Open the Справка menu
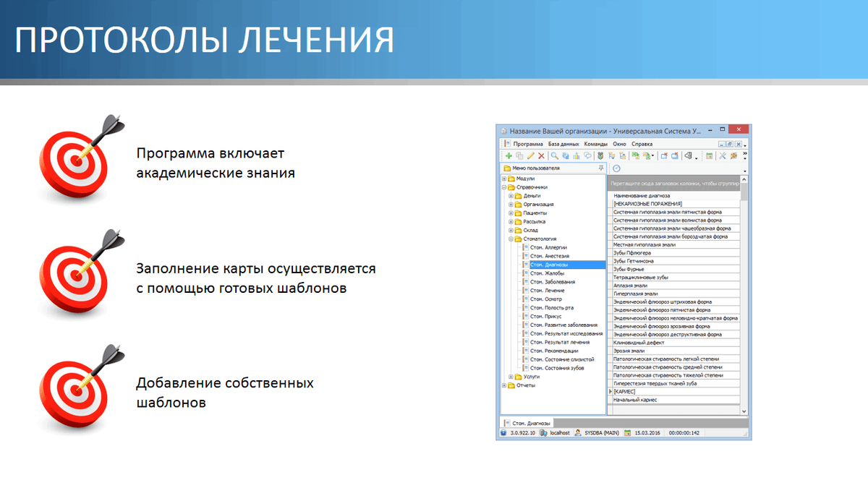 click(642, 144)
